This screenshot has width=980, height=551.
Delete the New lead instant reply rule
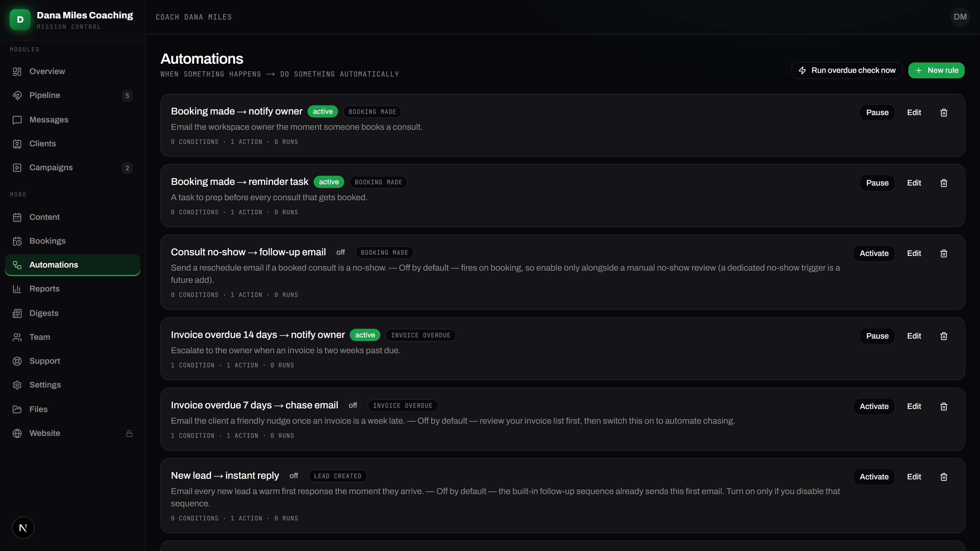tap(944, 477)
